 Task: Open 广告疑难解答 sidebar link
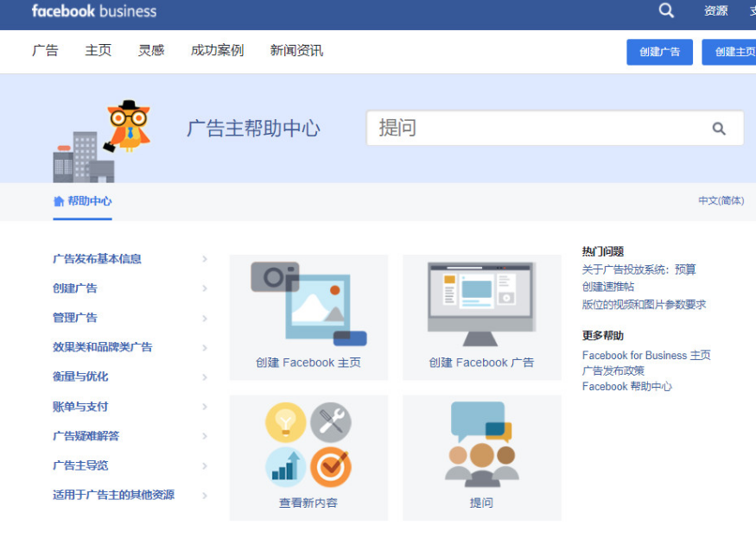pyautogui.click(x=86, y=436)
